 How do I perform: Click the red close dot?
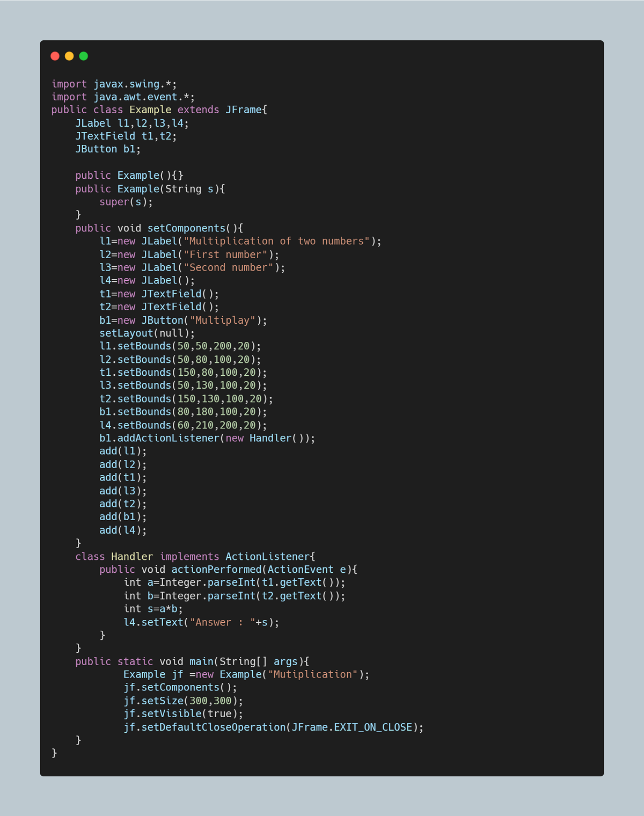click(55, 56)
